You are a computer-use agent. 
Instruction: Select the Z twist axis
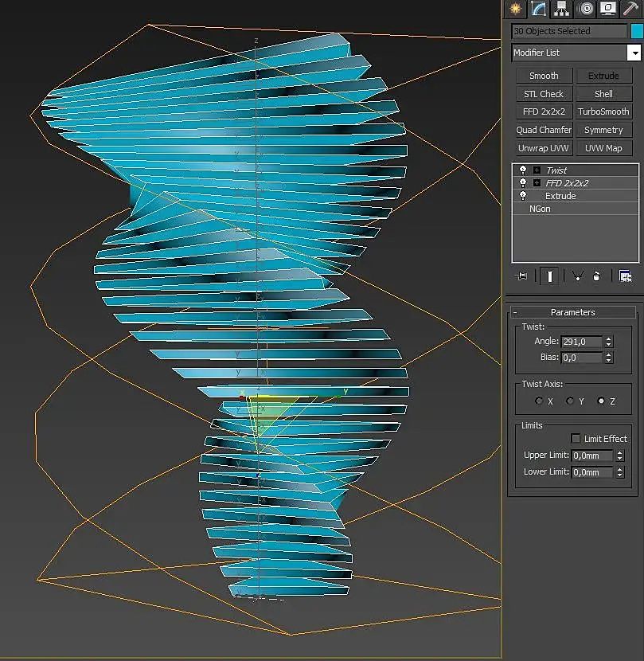coord(602,401)
